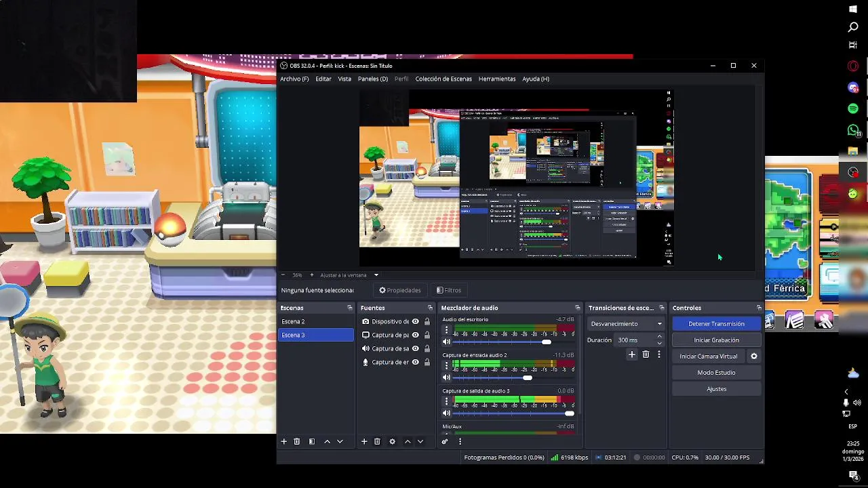Move scene up in Escenas panel
Viewport: 868px width, 488px height.
click(x=327, y=441)
